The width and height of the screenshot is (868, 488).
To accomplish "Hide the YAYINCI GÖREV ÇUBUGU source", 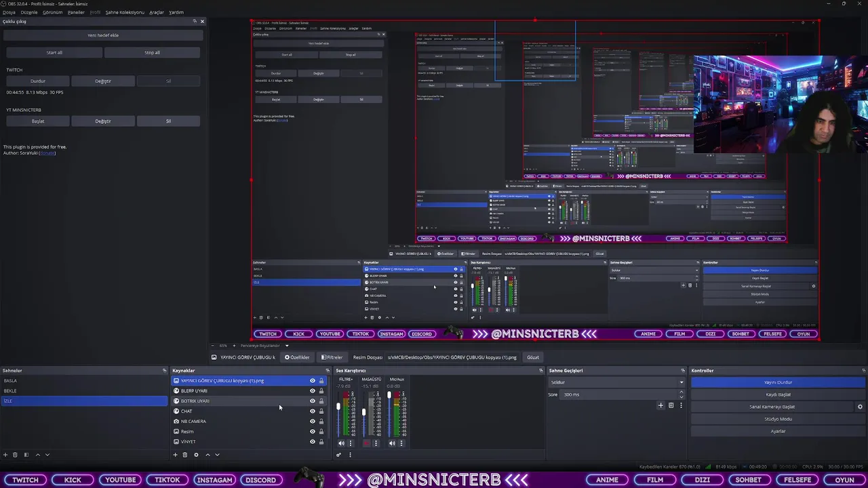I will pyautogui.click(x=313, y=381).
